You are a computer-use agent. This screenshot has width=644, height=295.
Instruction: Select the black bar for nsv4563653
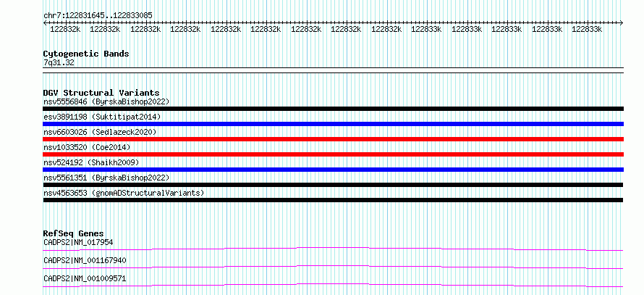point(333,200)
